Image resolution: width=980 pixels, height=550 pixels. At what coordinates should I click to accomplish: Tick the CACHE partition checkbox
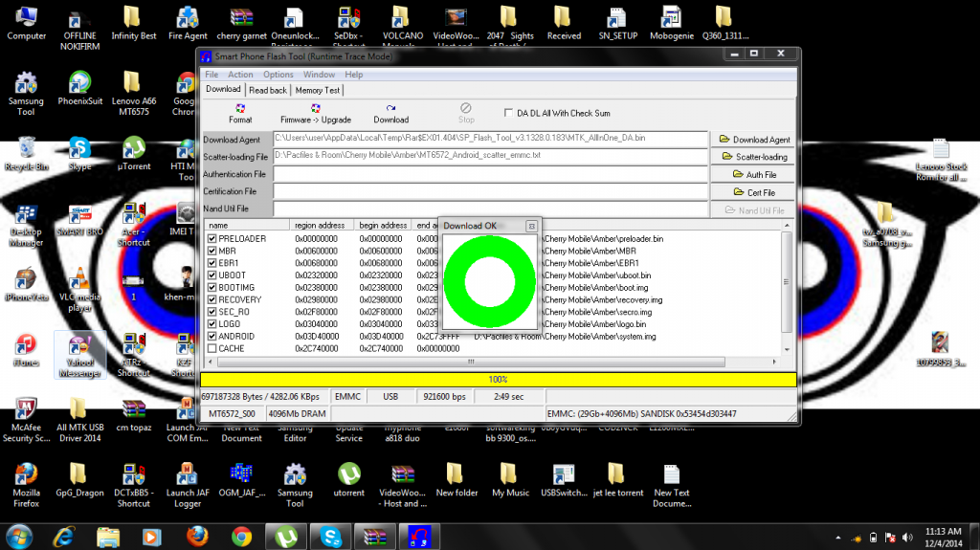click(212, 348)
